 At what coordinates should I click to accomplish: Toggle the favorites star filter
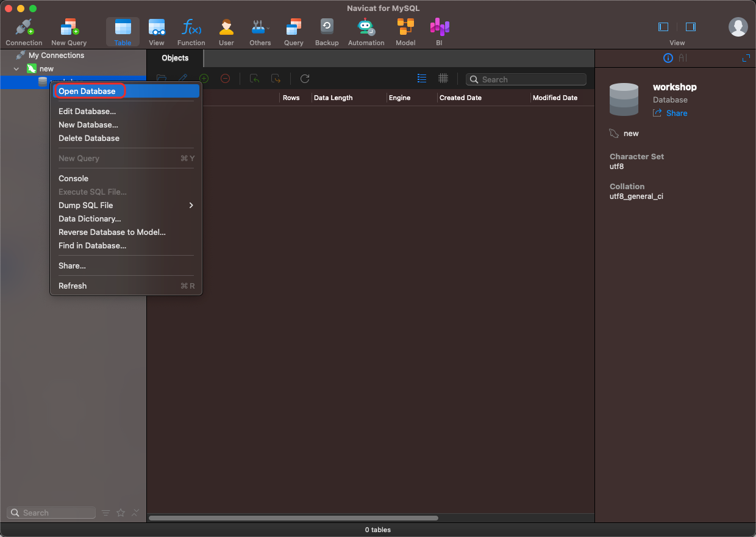[121, 513]
